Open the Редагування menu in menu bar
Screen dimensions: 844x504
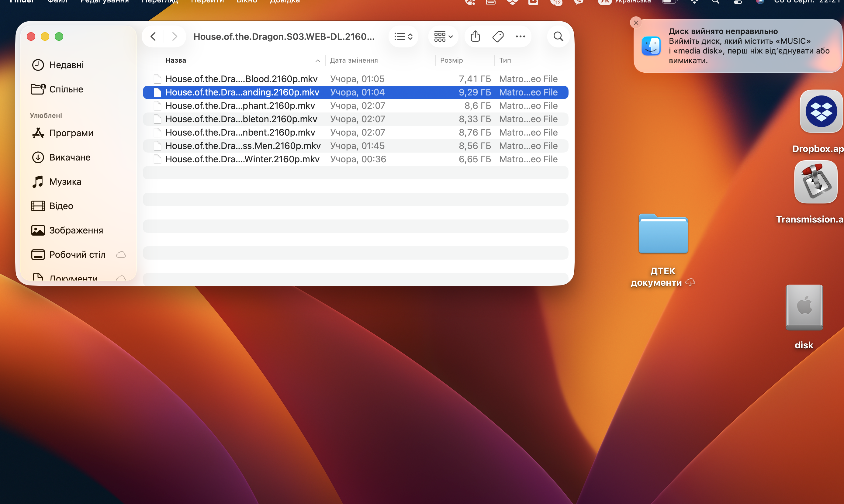[x=105, y=2]
